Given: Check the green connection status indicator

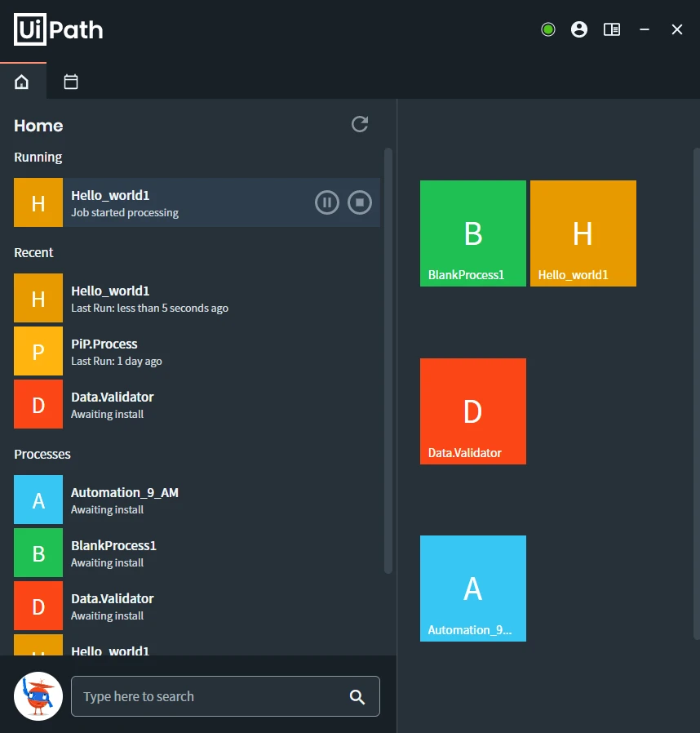Looking at the screenshot, I should coord(547,29).
